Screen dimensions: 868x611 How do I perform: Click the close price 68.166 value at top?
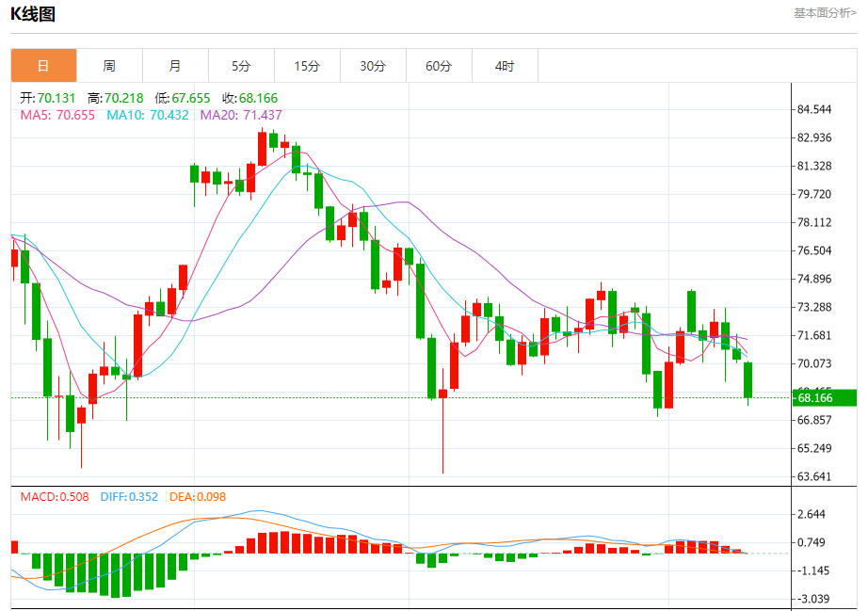coord(259,98)
